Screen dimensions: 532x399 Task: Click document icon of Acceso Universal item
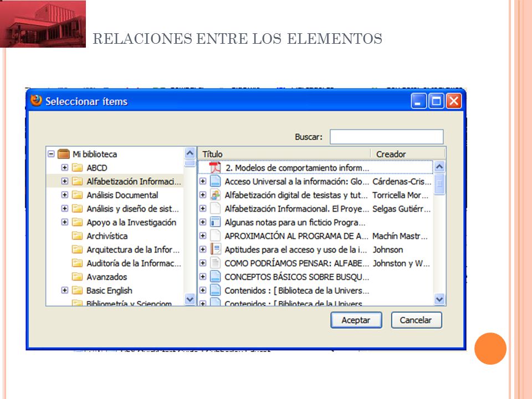[216, 181]
